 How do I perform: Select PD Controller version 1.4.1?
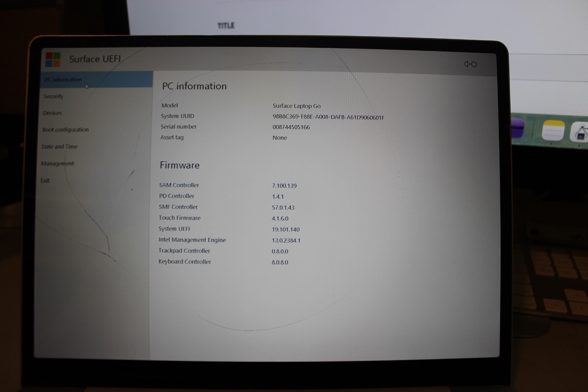coord(278,197)
